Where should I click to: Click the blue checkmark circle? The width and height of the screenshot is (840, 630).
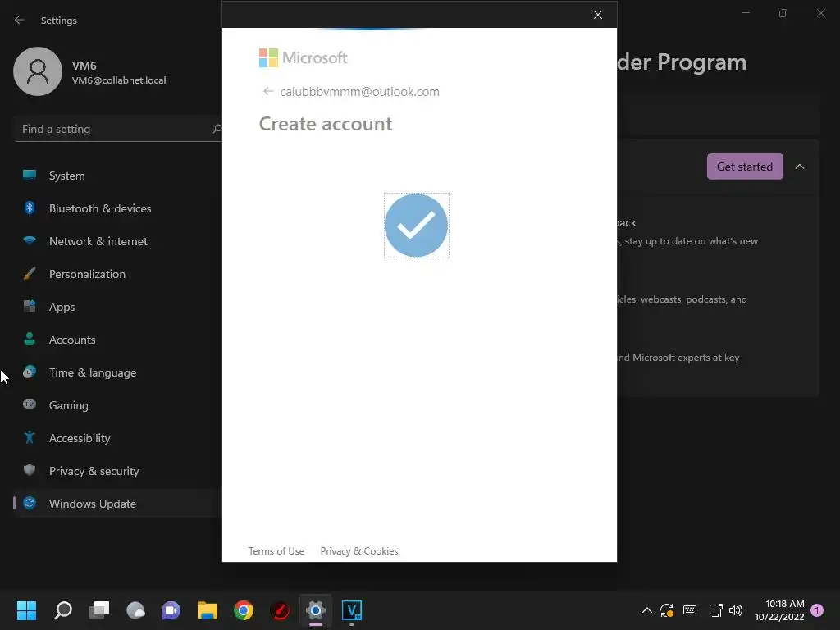416,226
